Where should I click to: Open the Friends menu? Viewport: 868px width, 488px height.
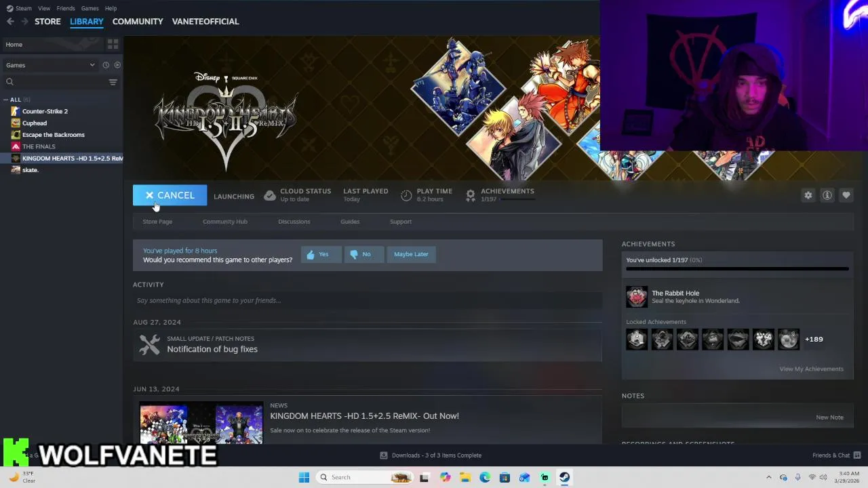pos(66,8)
